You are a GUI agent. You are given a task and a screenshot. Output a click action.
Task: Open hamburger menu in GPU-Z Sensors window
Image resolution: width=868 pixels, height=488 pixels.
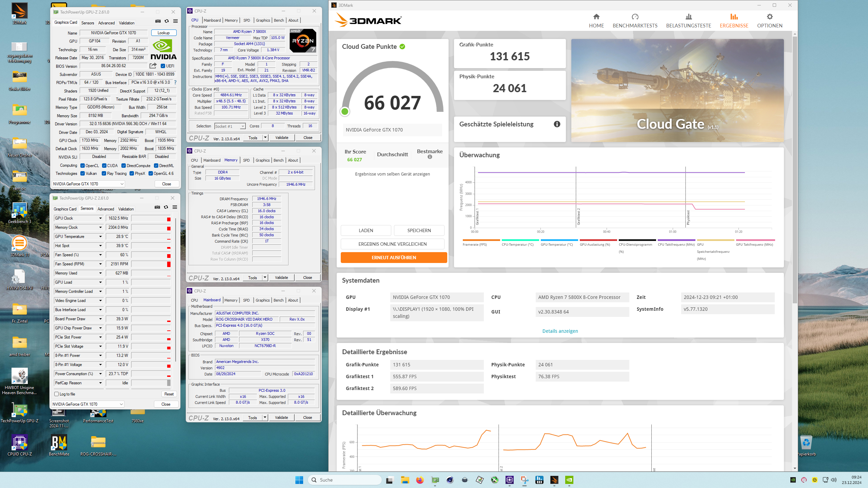[x=175, y=207]
